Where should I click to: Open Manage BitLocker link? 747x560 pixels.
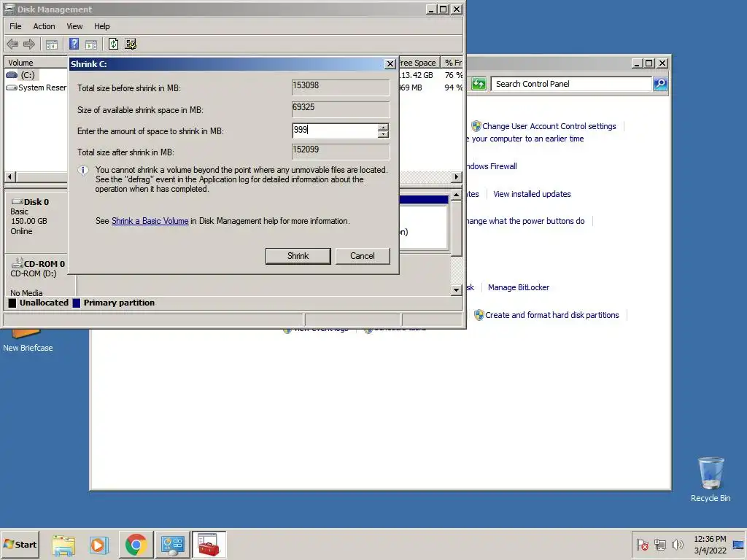click(519, 287)
